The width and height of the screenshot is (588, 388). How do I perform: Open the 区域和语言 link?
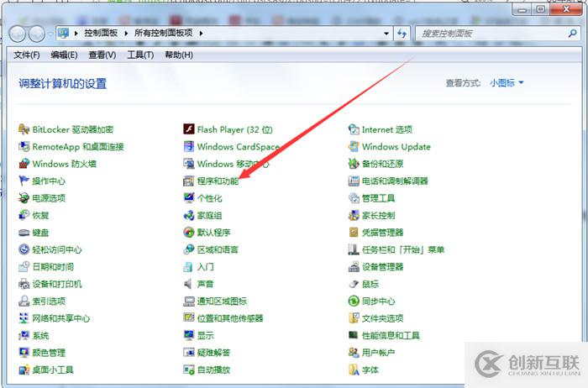pos(218,249)
